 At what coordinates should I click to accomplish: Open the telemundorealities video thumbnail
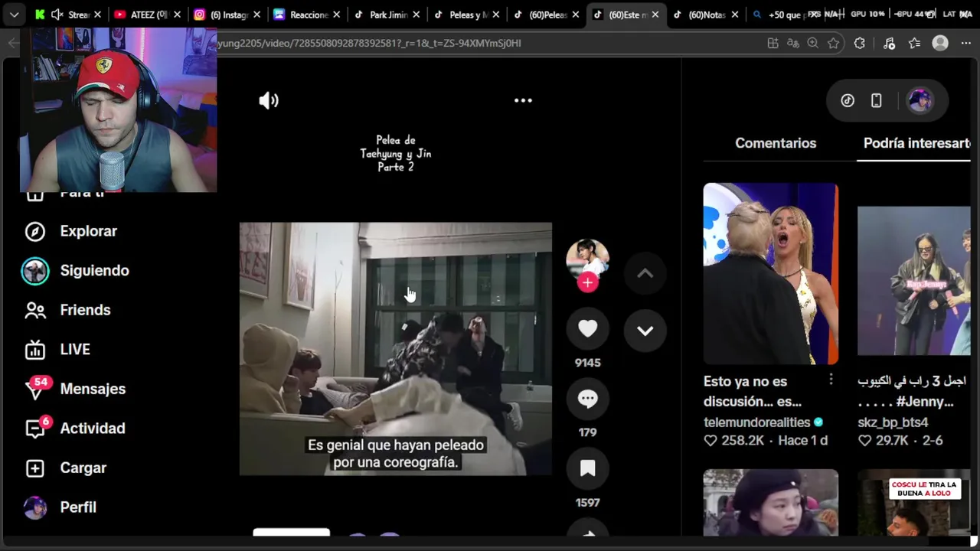(771, 274)
